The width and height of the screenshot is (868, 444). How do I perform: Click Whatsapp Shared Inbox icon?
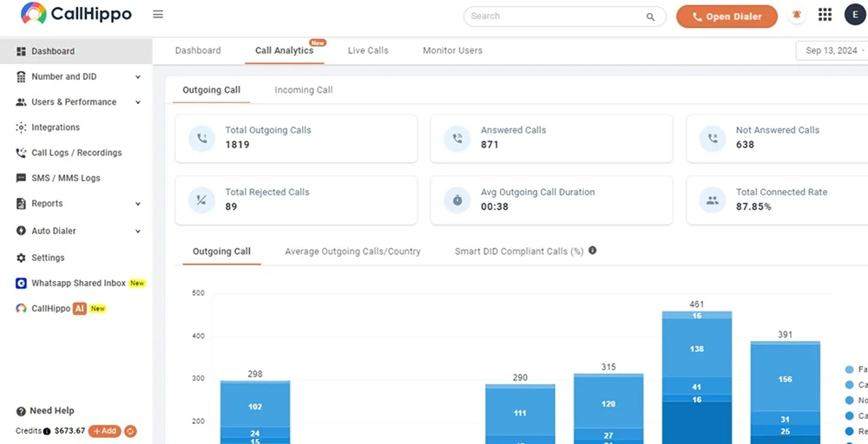(x=21, y=283)
